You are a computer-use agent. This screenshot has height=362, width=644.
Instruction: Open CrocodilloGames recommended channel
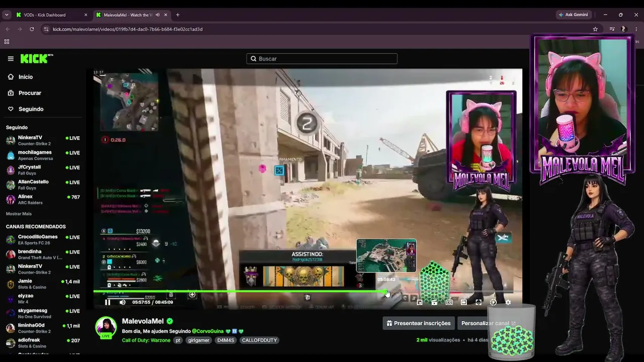[43, 239]
